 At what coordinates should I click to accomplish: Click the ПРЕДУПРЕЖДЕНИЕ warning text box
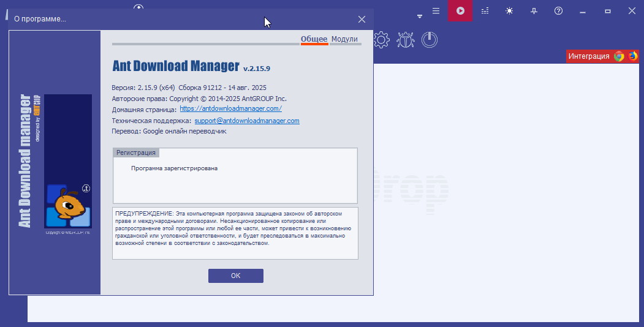pyautogui.click(x=235, y=233)
